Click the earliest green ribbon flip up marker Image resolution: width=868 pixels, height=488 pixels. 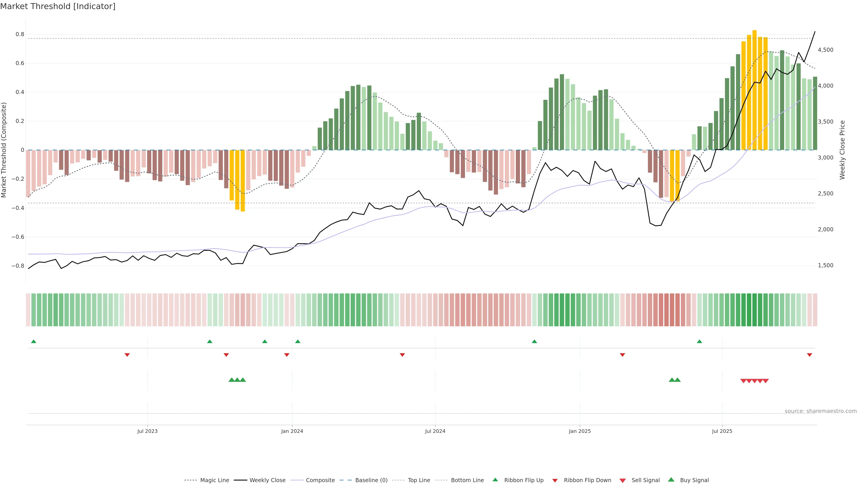[x=33, y=342]
